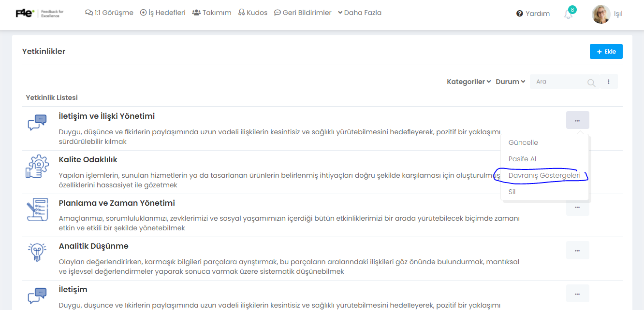The width and height of the screenshot is (644, 310).
Task: Expand the Kategoriler filter dropdown
Action: pos(469,82)
